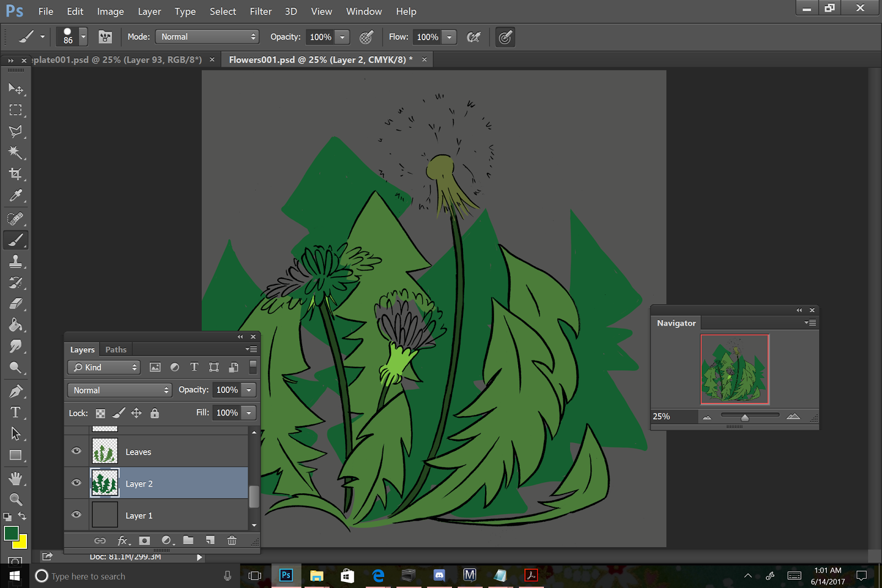Add layer style via fx icon

123,540
